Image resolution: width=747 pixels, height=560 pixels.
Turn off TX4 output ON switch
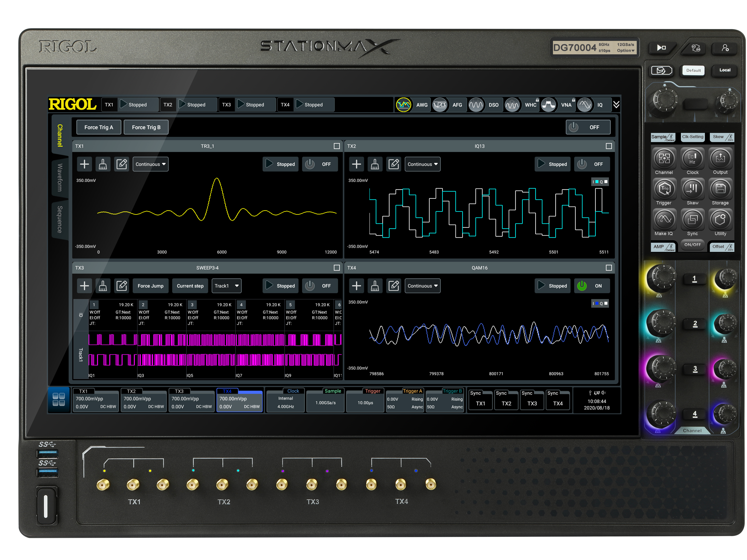(x=592, y=286)
